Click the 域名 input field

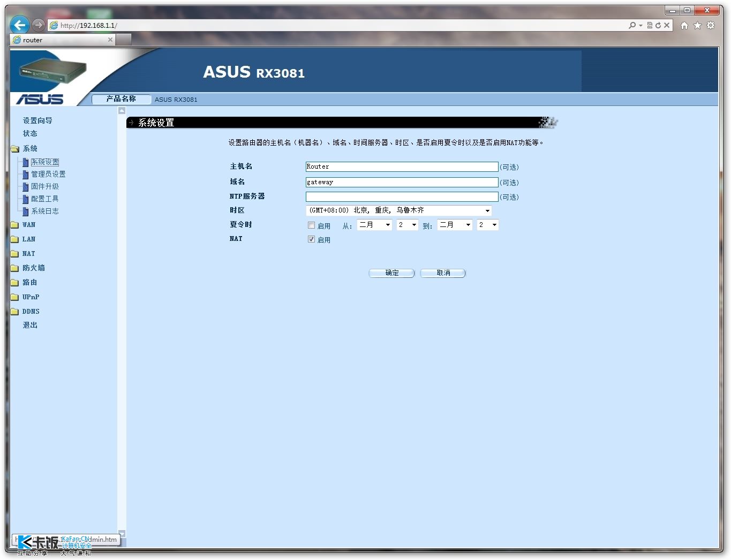(402, 182)
